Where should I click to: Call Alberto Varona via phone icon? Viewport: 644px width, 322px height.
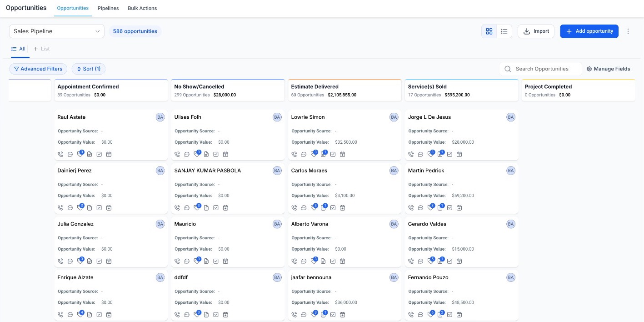tap(294, 261)
